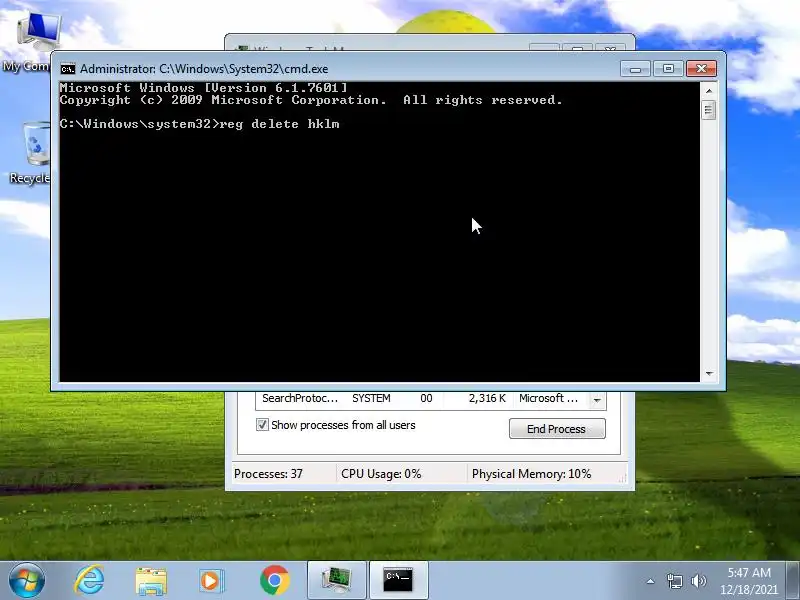
Task: Open the Windows Start menu orb
Action: pos(27,580)
